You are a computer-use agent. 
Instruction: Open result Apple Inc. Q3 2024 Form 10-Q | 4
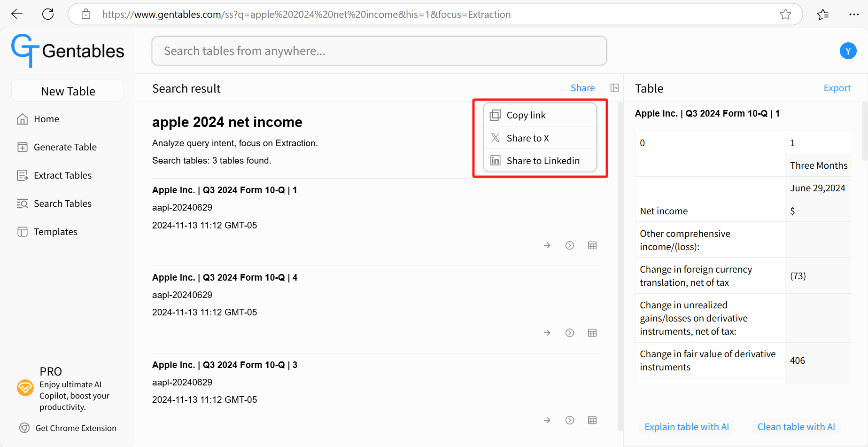coord(225,277)
